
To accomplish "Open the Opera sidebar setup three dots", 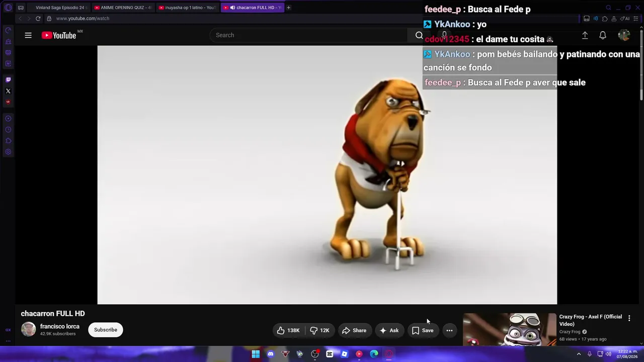I will [x=8, y=341].
